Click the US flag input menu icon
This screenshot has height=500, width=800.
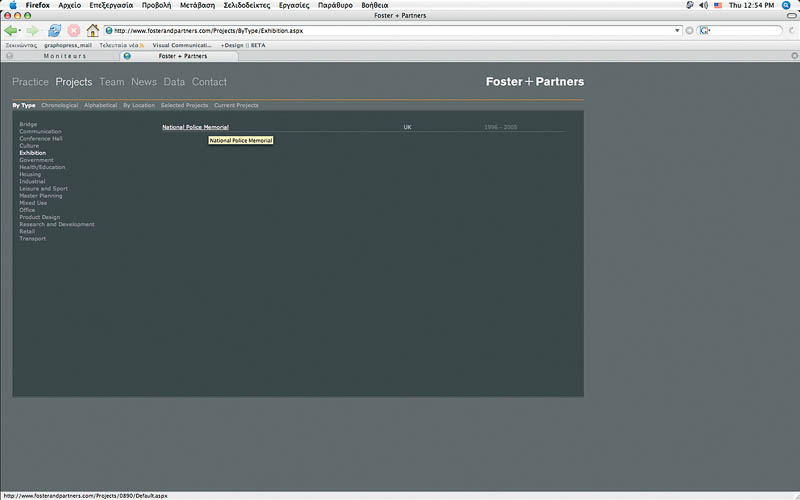718,5
